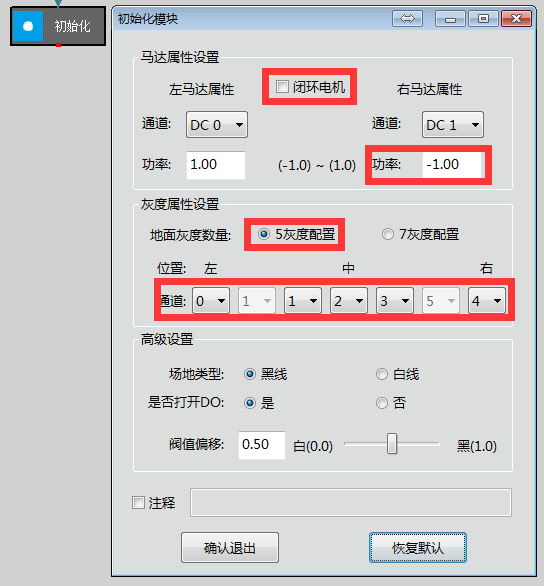The height and width of the screenshot is (586, 544).
Task: Close the 初始化模块 dialog
Action: (x=516, y=18)
